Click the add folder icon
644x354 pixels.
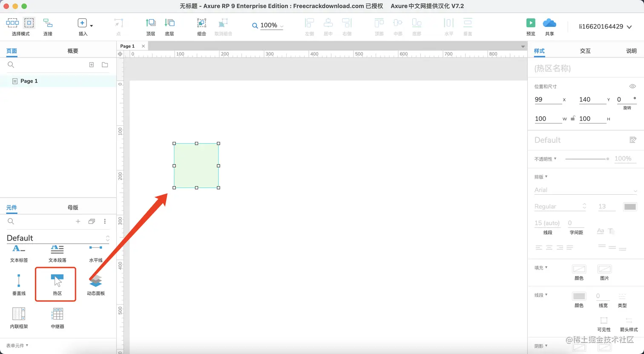[105, 65]
